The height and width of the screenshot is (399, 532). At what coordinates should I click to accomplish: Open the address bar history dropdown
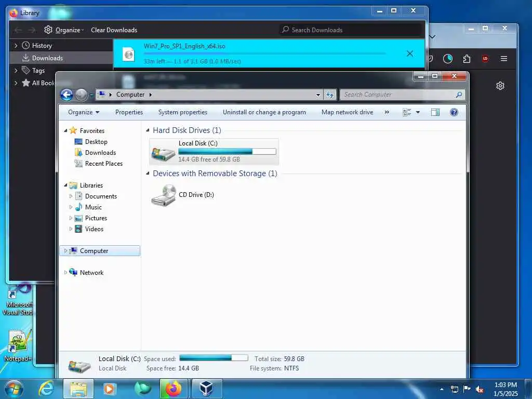coord(318,95)
